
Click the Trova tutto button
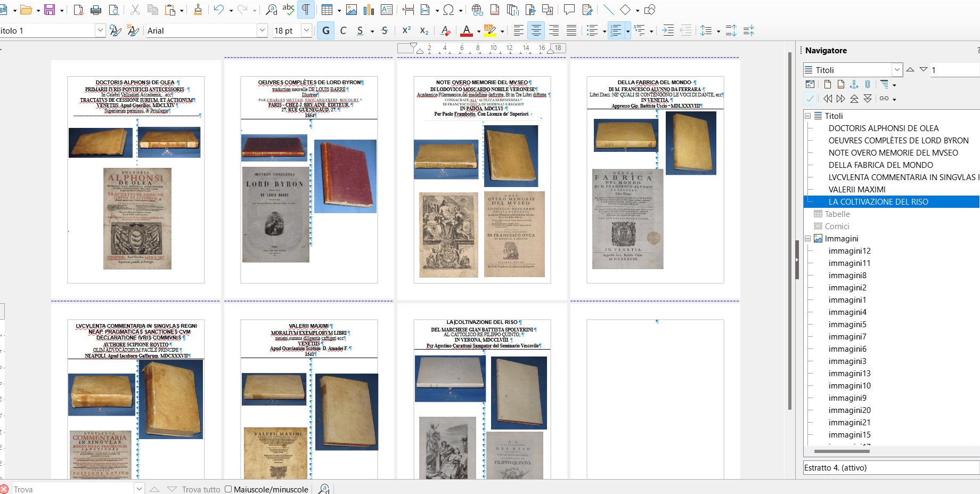[x=201, y=489]
